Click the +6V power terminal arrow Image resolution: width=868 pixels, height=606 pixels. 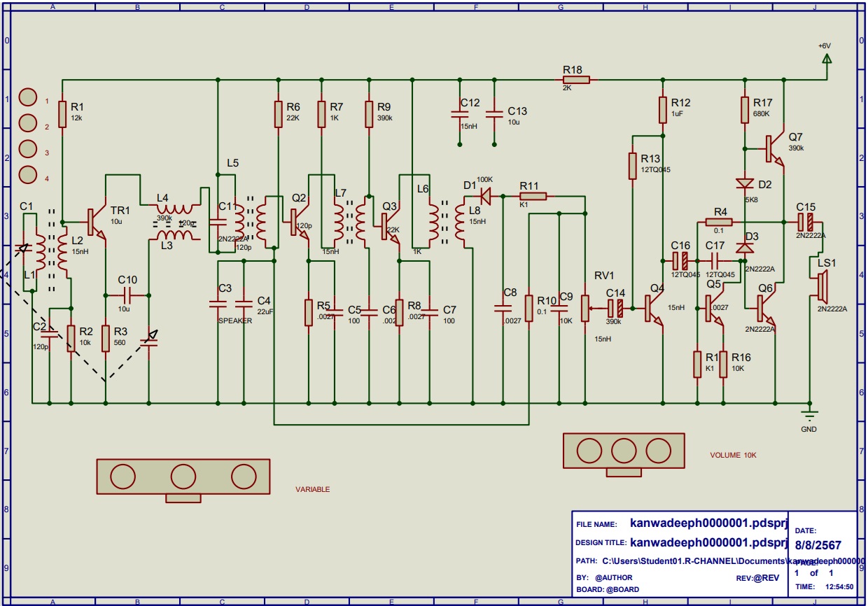826,59
